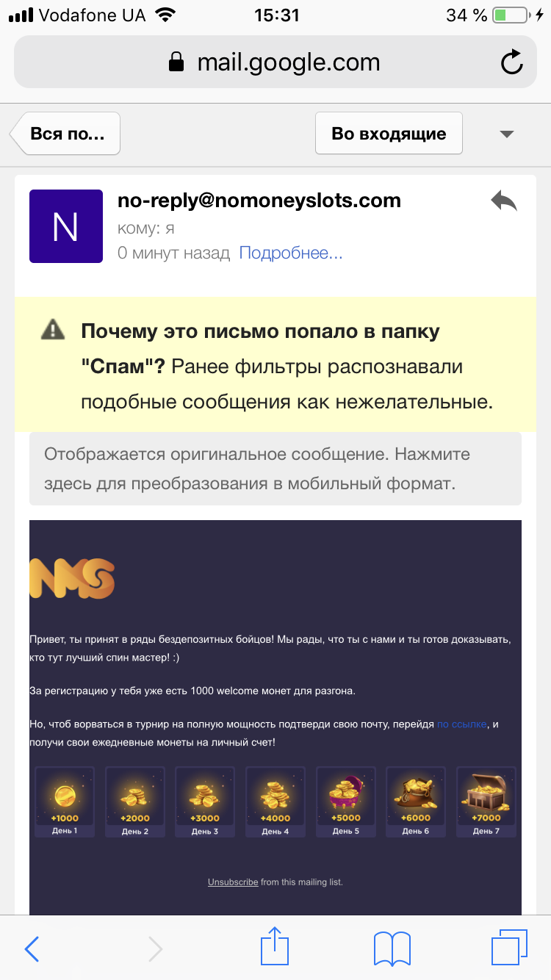
Task: Tap the NMS logo in email
Action: pyautogui.click(x=72, y=577)
